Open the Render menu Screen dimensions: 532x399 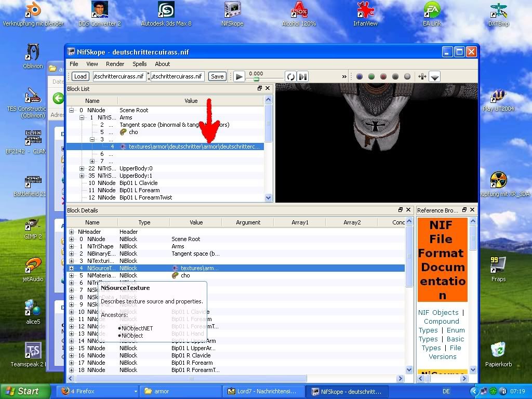[115, 64]
